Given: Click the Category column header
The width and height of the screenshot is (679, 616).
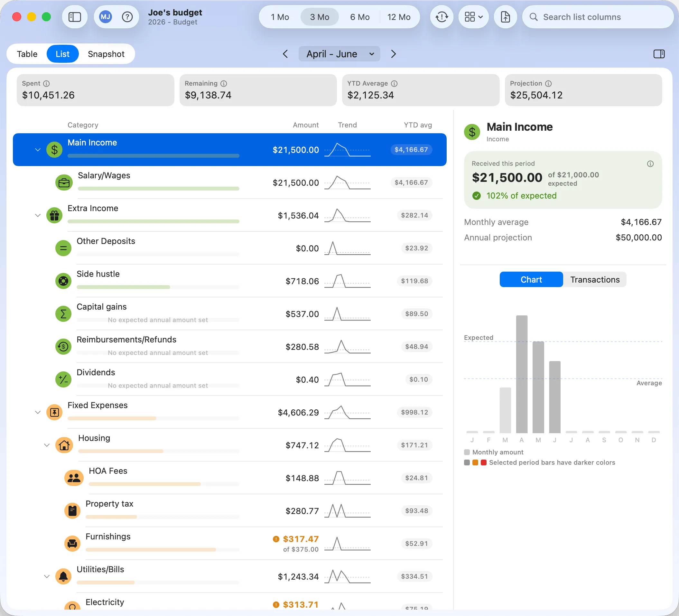Looking at the screenshot, I should click(x=83, y=125).
